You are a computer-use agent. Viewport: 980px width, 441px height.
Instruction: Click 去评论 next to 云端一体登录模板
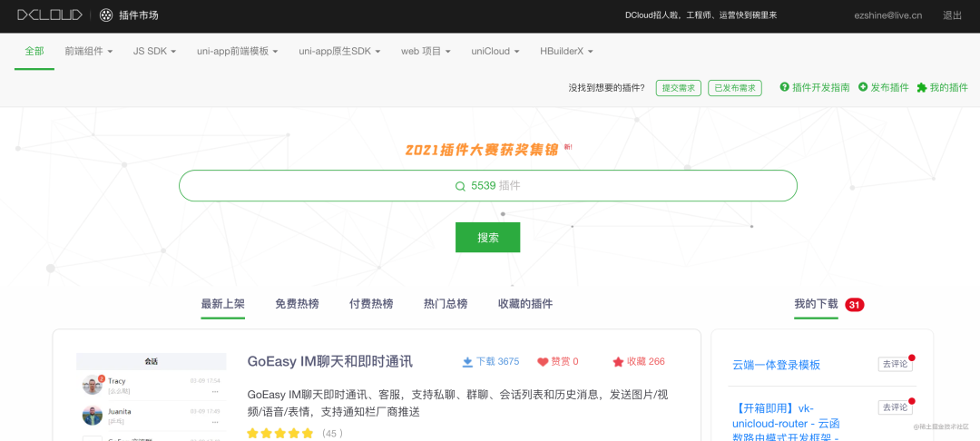pyautogui.click(x=895, y=364)
